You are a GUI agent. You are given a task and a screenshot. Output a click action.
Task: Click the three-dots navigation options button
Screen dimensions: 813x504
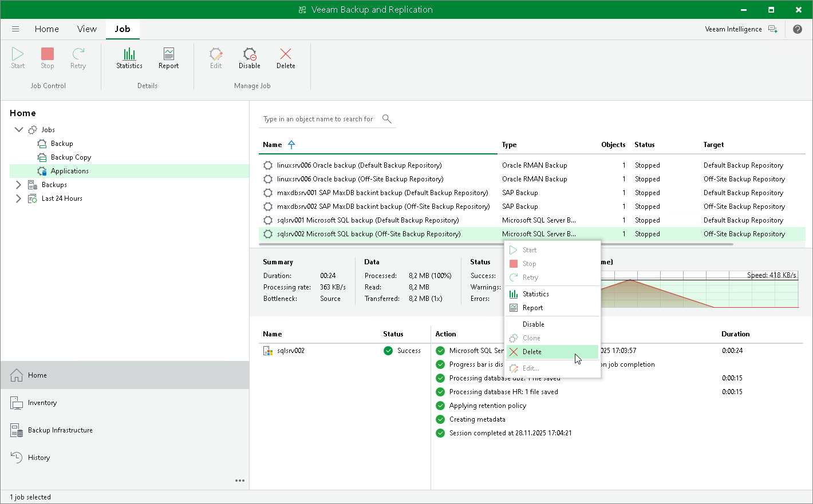(240, 481)
